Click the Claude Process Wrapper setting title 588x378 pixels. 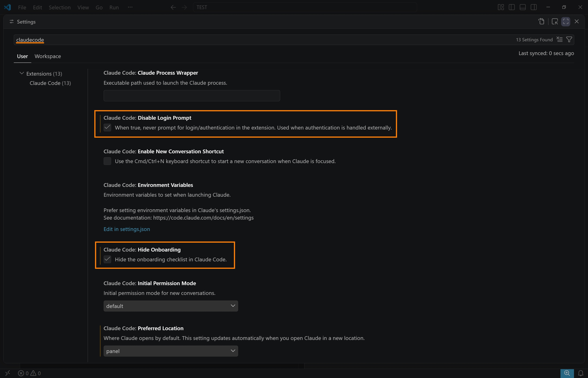click(x=151, y=73)
